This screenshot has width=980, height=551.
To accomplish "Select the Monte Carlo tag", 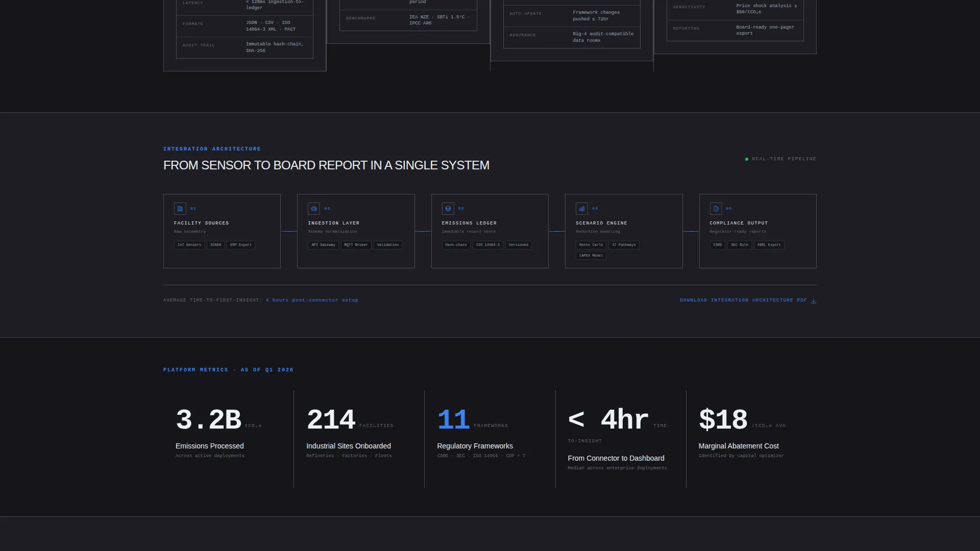I will point(591,245).
